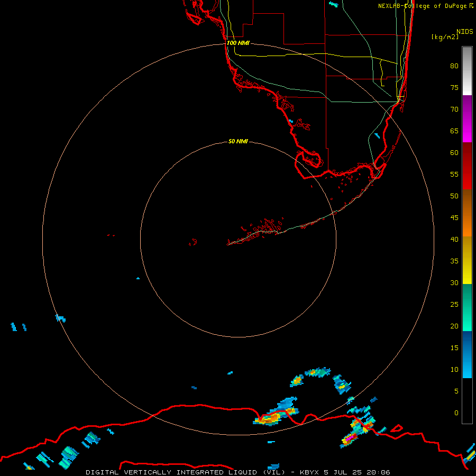The height and width of the screenshot is (476, 476).
Task: Click the white-gray band of the color bar
Action: point(467,71)
